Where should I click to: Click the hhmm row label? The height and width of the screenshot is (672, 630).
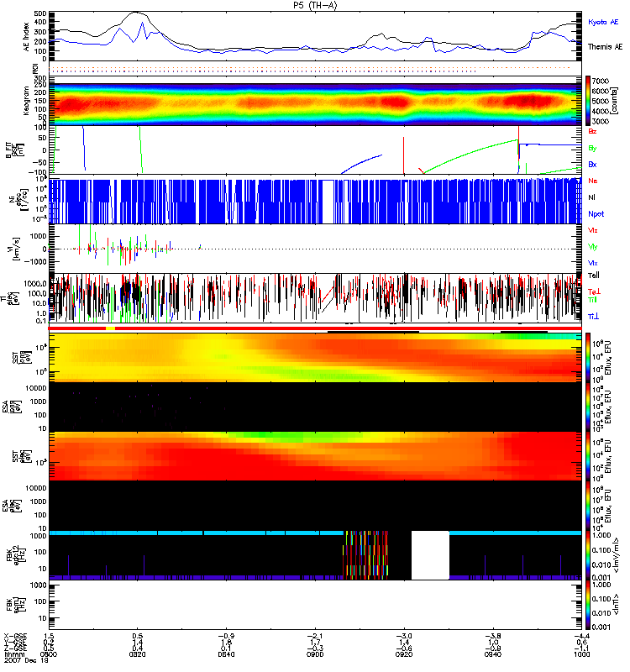[14, 654]
